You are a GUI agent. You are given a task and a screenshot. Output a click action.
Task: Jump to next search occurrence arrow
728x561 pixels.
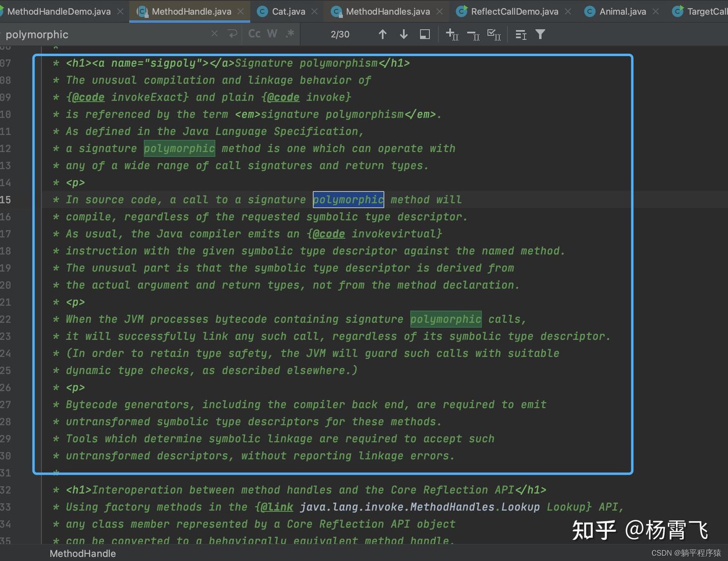[x=403, y=34]
